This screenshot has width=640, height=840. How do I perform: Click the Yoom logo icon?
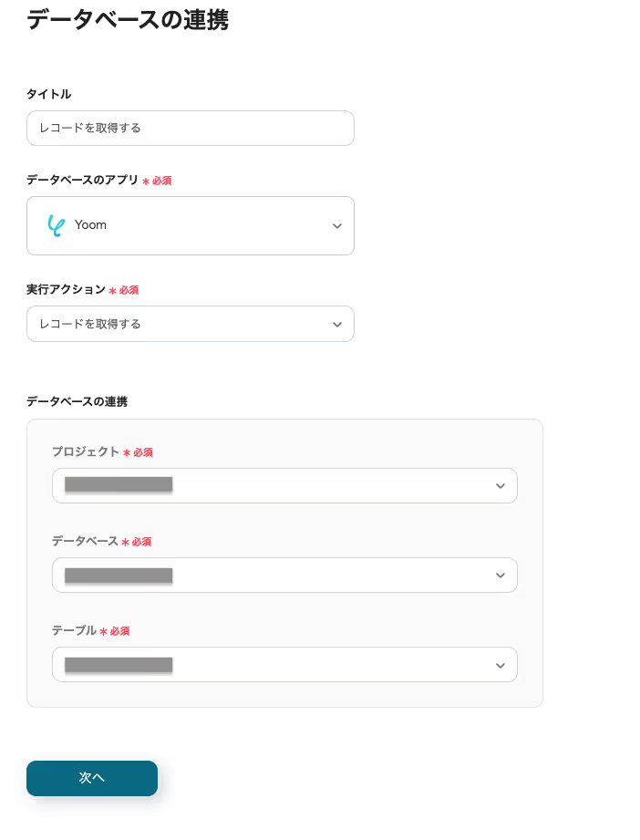tap(56, 225)
